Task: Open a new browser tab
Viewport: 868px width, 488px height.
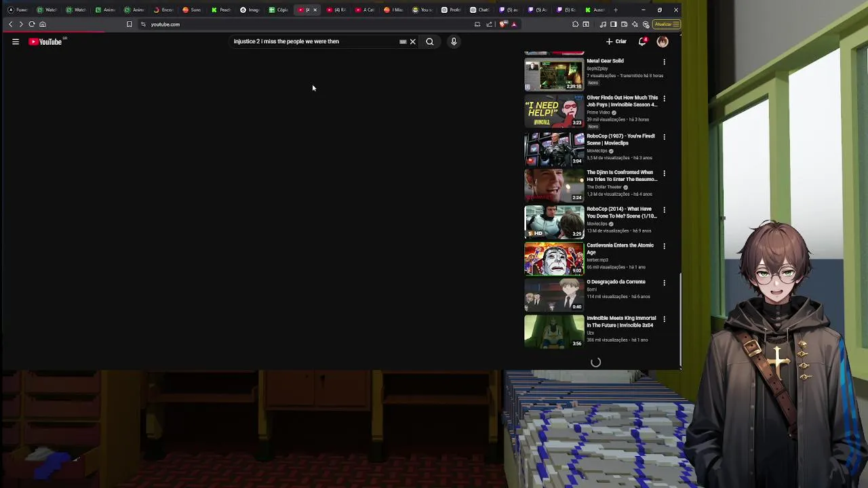Action: click(616, 10)
